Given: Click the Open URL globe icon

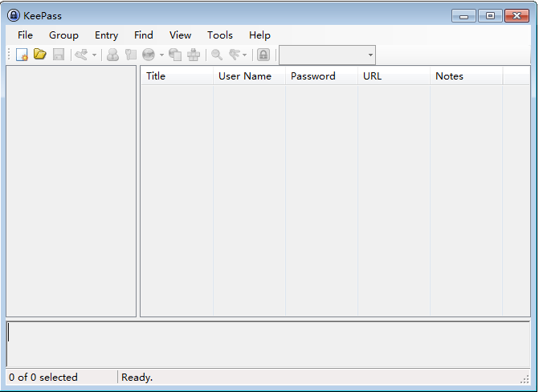Looking at the screenshot, I should click(149, 55).
